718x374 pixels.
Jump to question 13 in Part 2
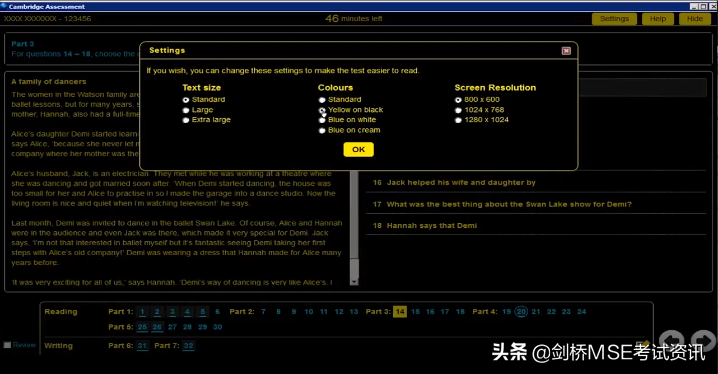click(354, 312)
